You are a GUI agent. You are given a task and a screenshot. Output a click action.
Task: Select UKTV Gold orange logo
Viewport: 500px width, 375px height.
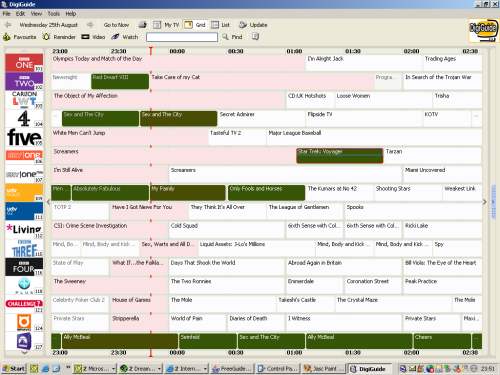pos(24,193)
